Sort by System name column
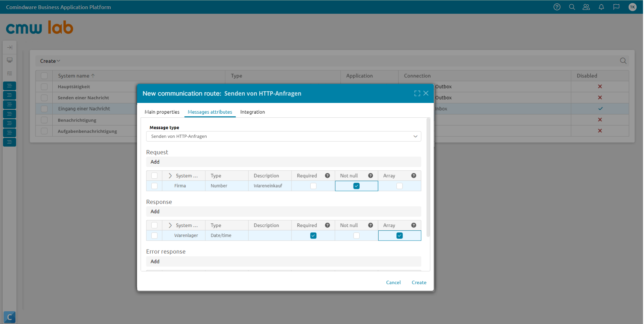The height and width of the screenshot is (324, 644). pyautogui.click(x=76, y=76)
